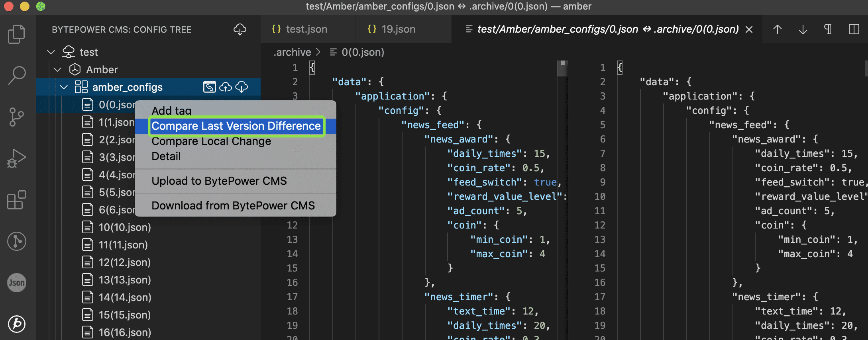Screen dimensions: 868x340
Task: Click cloud upload icon on amber_configs row
Action: [226, 87]
